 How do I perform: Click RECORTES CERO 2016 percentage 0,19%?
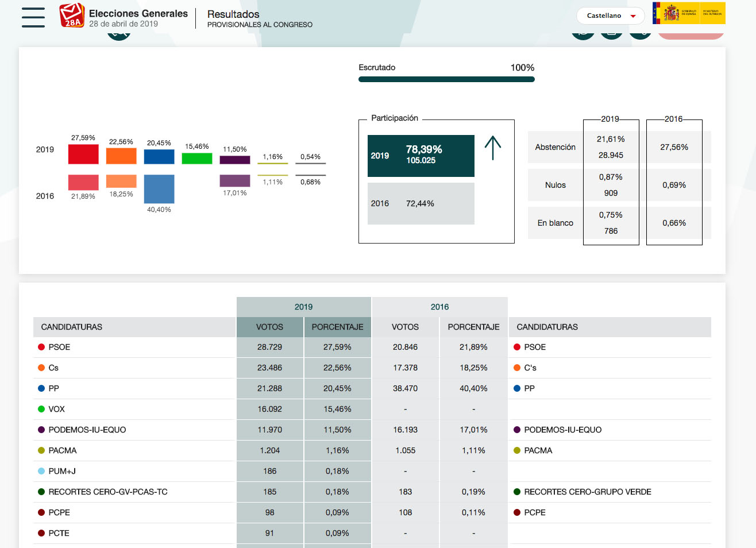[x=474, y=492]
